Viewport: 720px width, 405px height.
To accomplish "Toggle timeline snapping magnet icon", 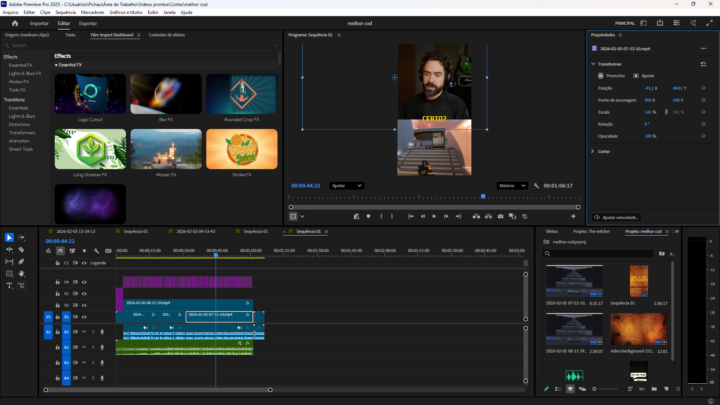I will pyautogui.click(x=59, y=251).
